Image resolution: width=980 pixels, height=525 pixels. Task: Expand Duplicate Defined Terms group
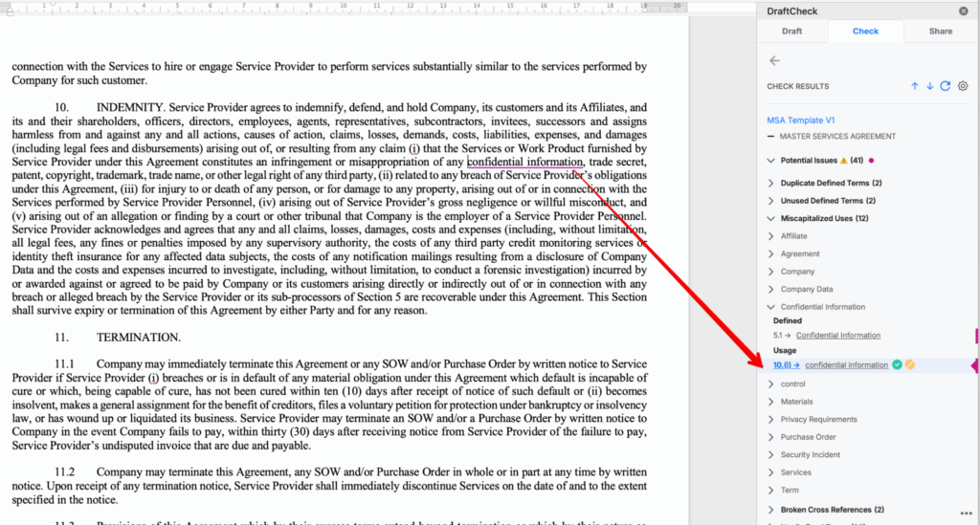772,183
